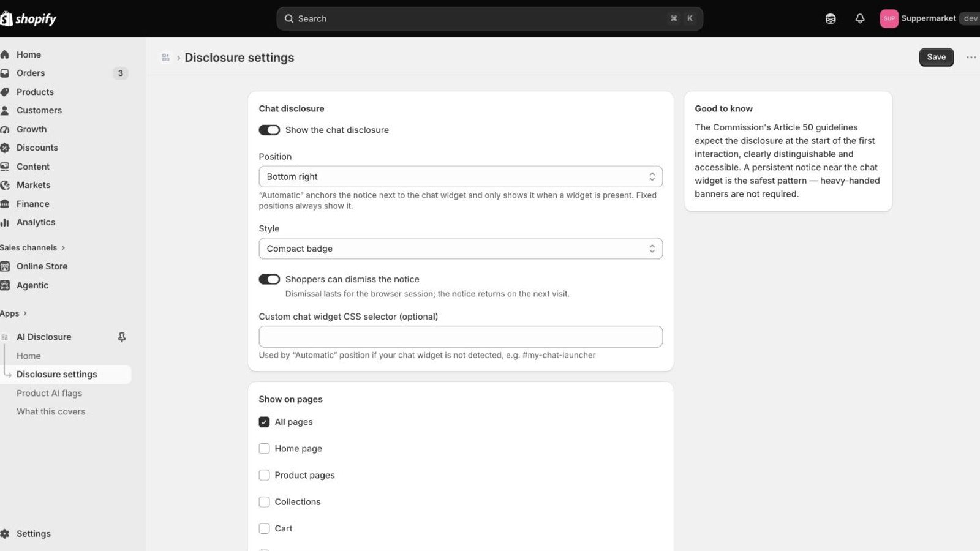Click the custom chat widget CSS selector field

461,337
